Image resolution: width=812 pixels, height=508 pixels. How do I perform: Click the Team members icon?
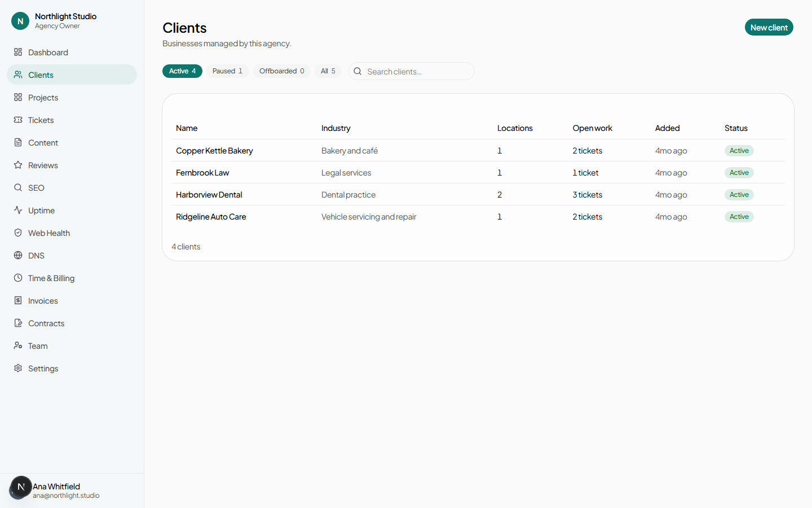pyautogui.click(x=18, y=345)
